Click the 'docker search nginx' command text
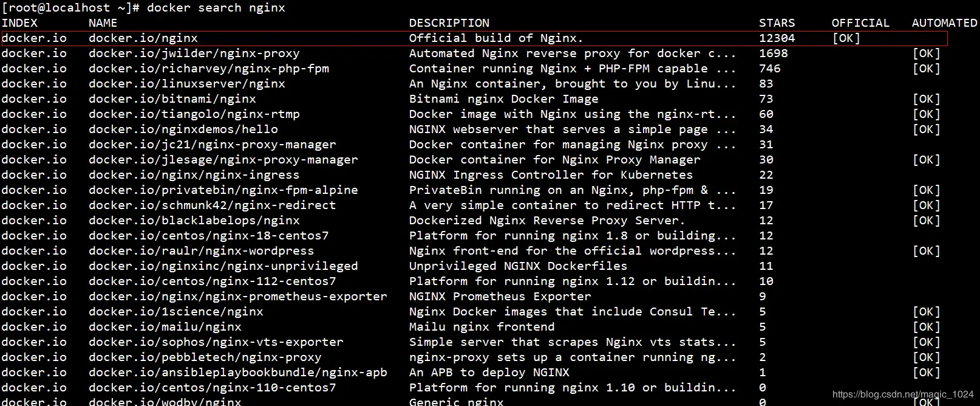Screen dimensions: 980x406 click(x=216, y=8)
